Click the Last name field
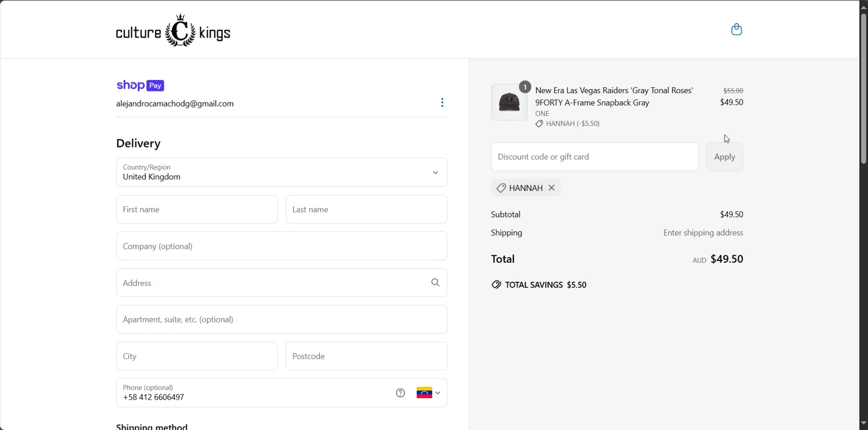Screen dimensions: 868x430 pyautogui.click(x=366, y=210)
